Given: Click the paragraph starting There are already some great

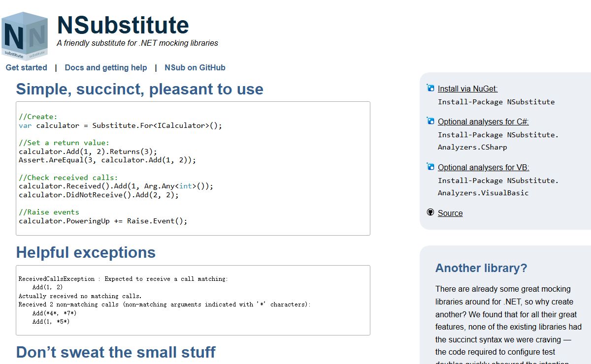Looking at the screenshot, I should click(508, 325).
